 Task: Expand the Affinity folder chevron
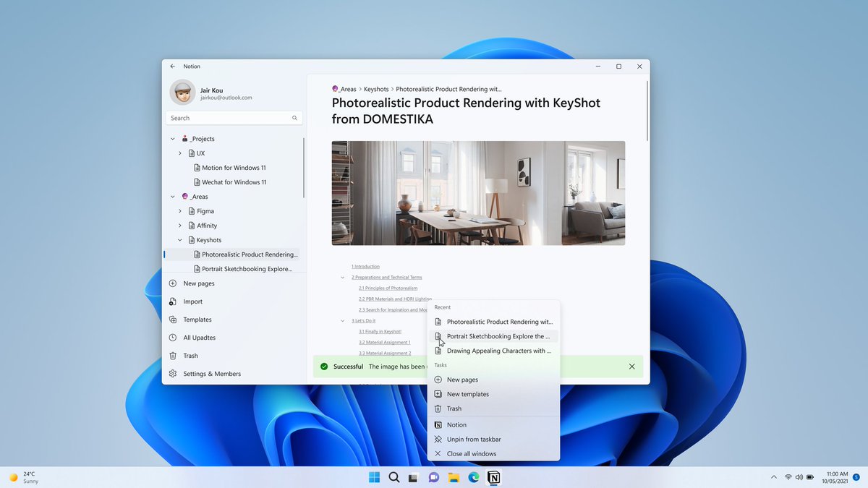coord(180,226)
